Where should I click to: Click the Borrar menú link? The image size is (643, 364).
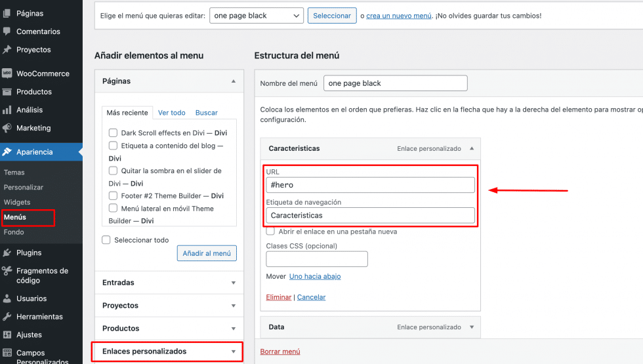point(280,352)
